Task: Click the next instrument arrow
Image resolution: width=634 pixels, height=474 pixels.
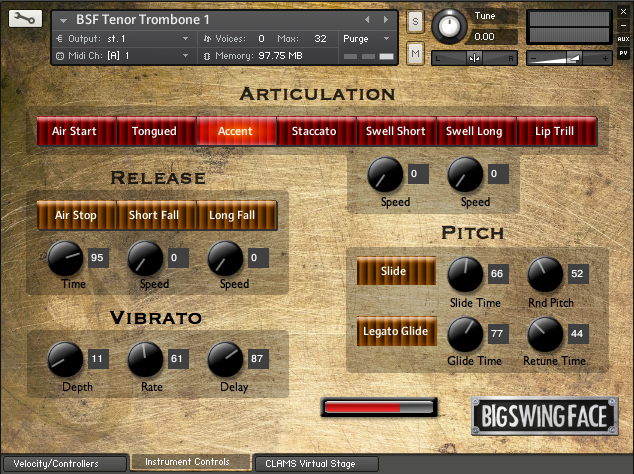Action: click(x=386, y=19)
